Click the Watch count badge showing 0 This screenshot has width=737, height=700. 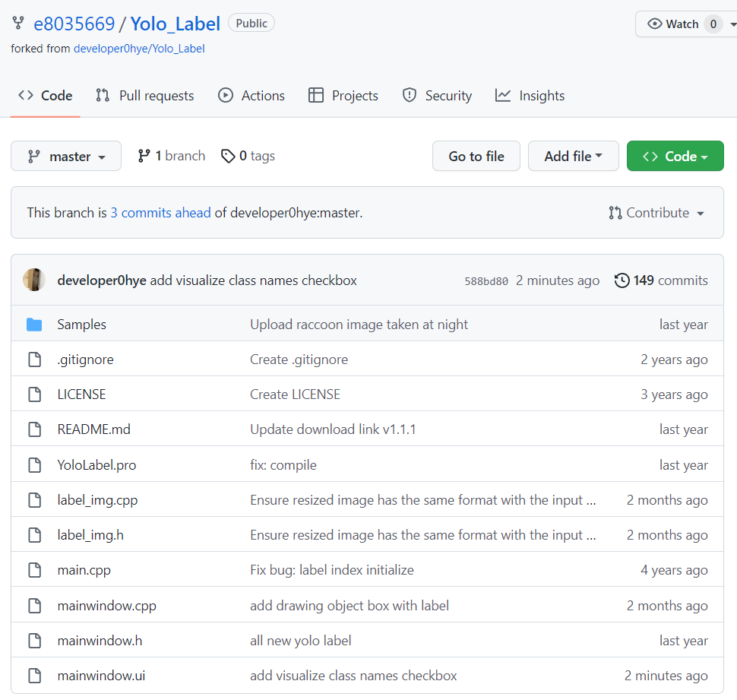pyautogui.click(x=713, y=24)
